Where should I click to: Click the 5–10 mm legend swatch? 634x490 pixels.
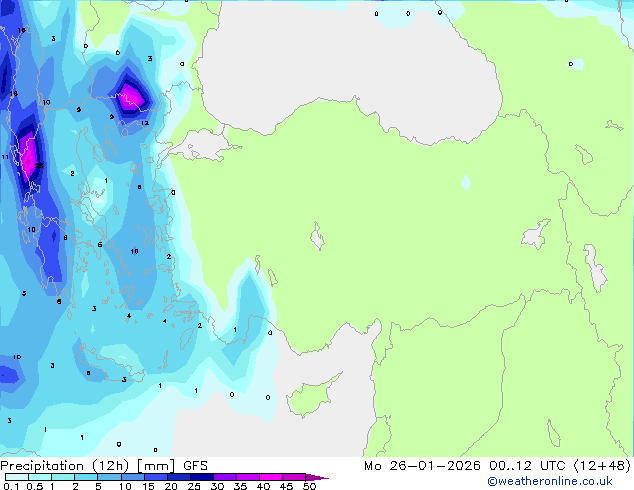[x=109, y=477]
